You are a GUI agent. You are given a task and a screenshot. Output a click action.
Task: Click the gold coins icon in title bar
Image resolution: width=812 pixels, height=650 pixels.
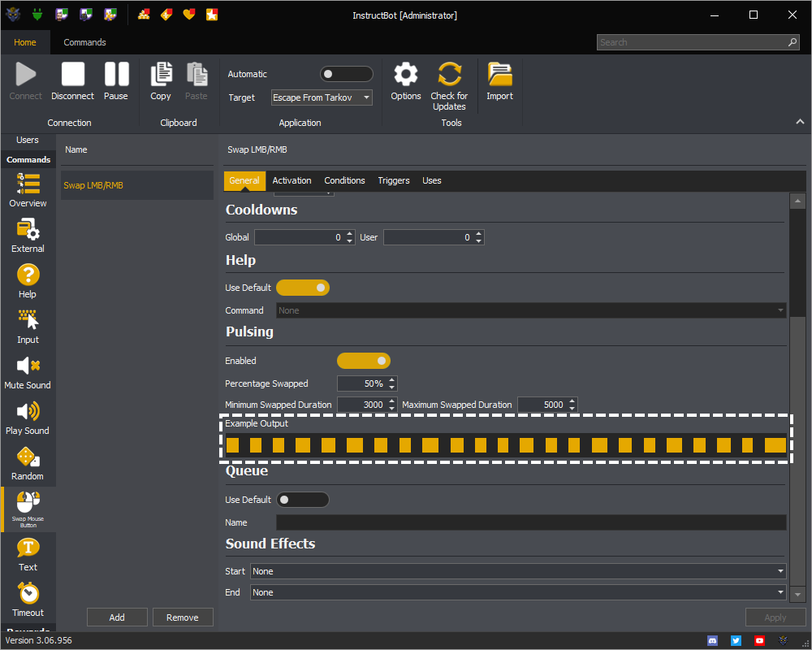[144, 15]
